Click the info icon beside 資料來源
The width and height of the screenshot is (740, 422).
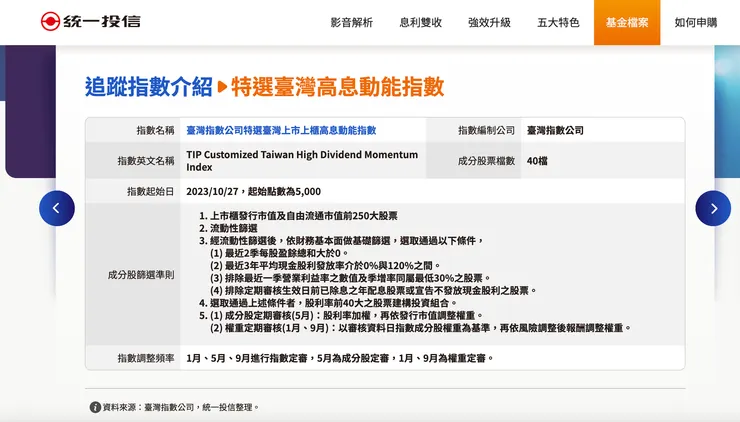pyautogui.click(x=95, y=407)
